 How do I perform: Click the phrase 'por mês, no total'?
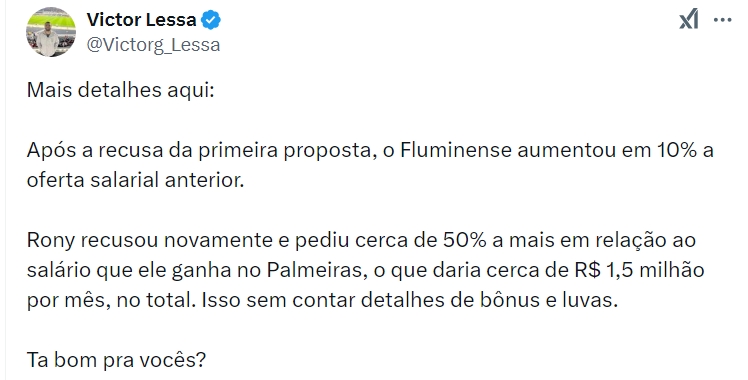pos(109,301)
